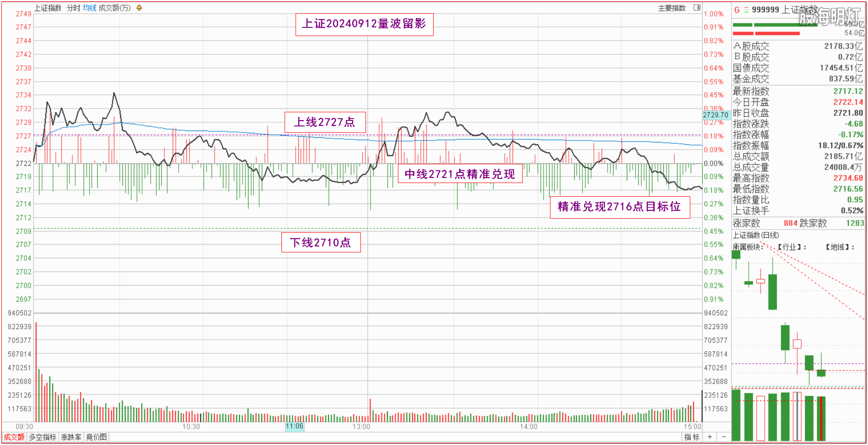Image resolution: width=868 pixels, height=445 pixels.
Task: Click the B股成交 value 0.72亿
Action: [x=851, y=57]
